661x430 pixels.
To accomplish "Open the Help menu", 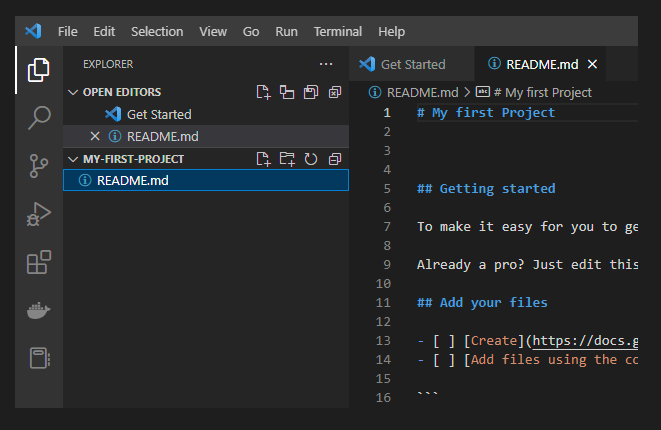I will [391, 31].
